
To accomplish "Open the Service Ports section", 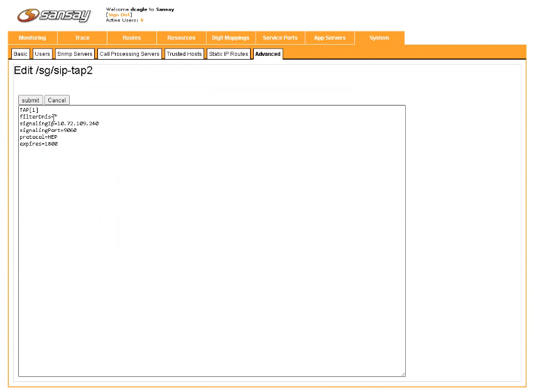I will coord(280,38).
